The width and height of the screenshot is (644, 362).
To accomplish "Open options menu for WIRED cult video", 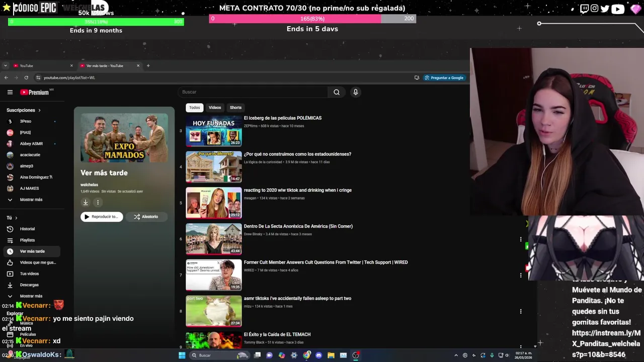I will click(521, 275).
